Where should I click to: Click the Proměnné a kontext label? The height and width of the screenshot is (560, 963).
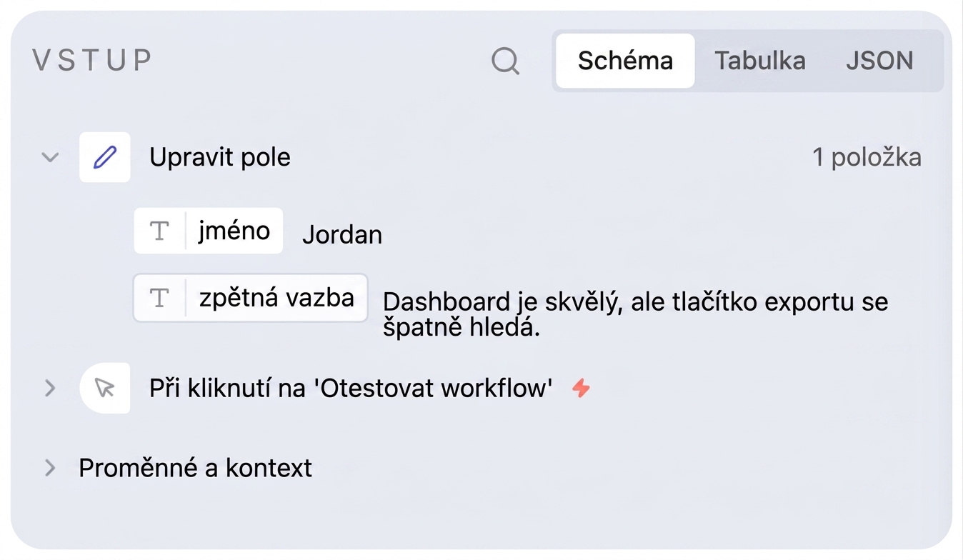pyautogui.click(x=196, y=468)
